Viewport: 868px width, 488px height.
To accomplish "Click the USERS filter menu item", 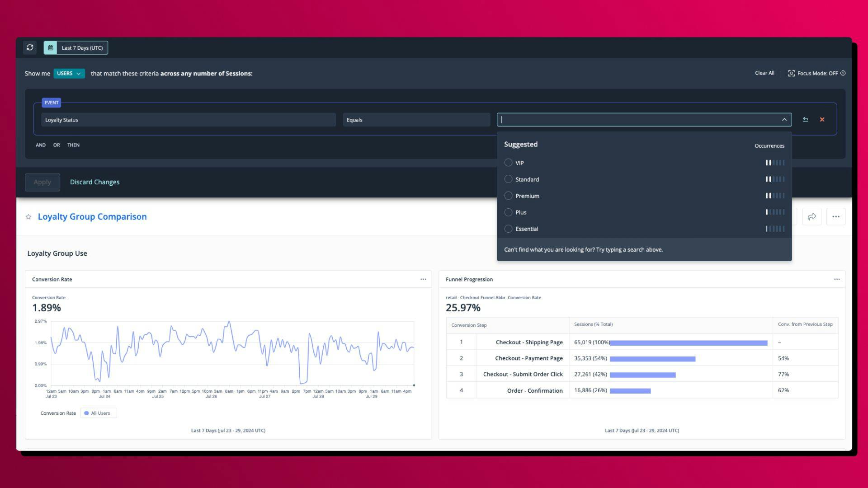I will (x=67, y=73).
